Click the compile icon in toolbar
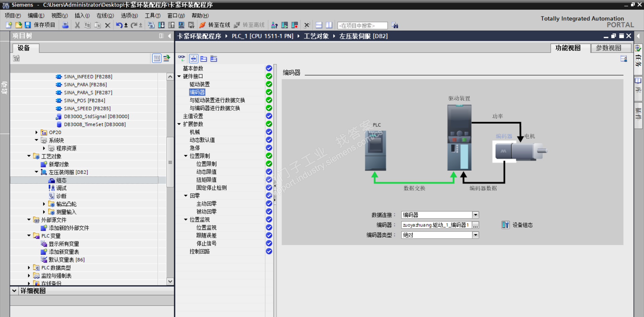This screenshot has height=317, width=644. point(151,25)
